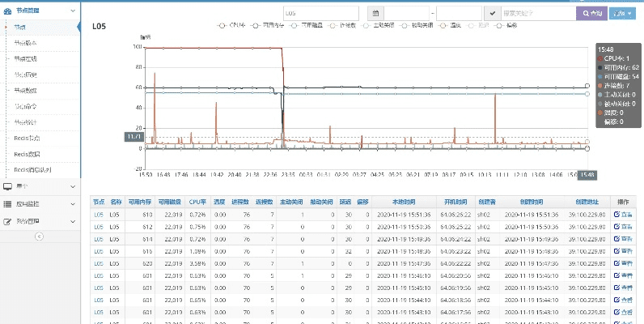Screen dimensions: 644x324
Task: Focus the L05 node name input field
Action: (x=320, y=14)
